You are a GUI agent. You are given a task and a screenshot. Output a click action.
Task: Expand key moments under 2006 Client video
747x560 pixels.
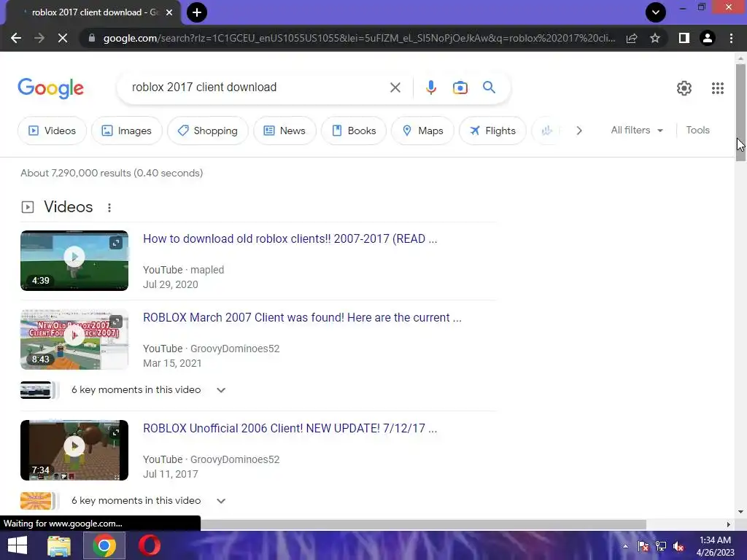[221, 501]
